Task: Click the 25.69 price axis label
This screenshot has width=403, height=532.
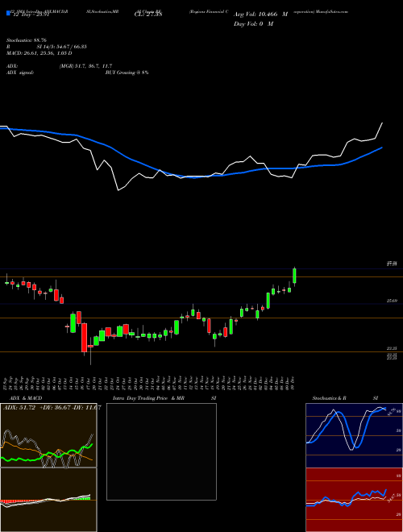Action: click(392, 301)
